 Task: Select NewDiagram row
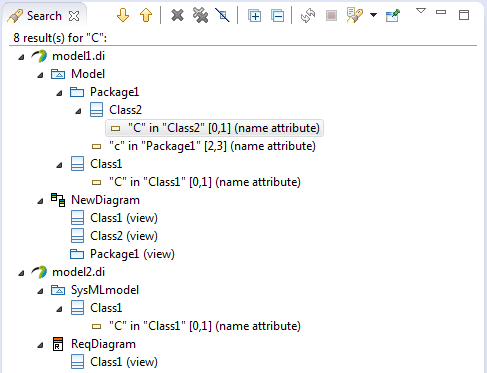tap(105, 200)
